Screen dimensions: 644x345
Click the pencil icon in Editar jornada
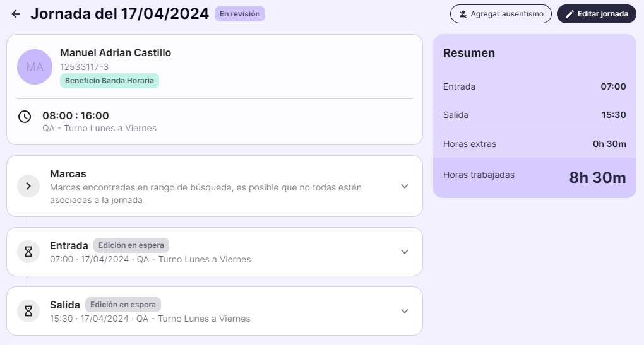pyautogui.click(x=569, y=14)
